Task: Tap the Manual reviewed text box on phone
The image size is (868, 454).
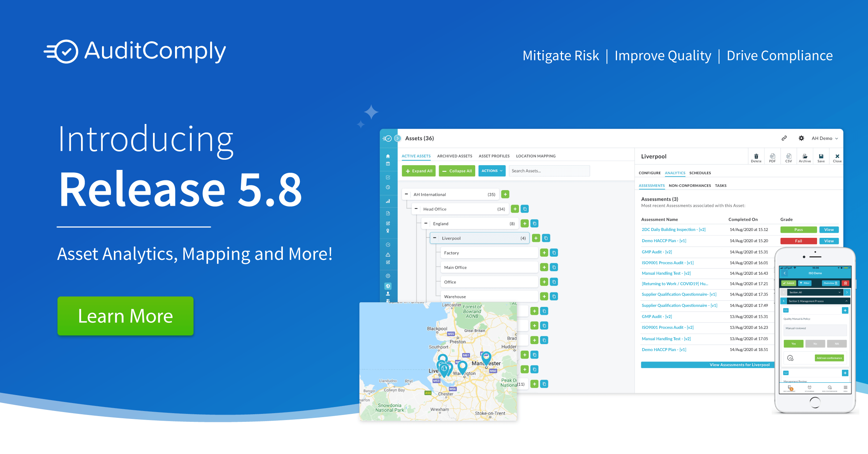Action: tap(815, 330)
